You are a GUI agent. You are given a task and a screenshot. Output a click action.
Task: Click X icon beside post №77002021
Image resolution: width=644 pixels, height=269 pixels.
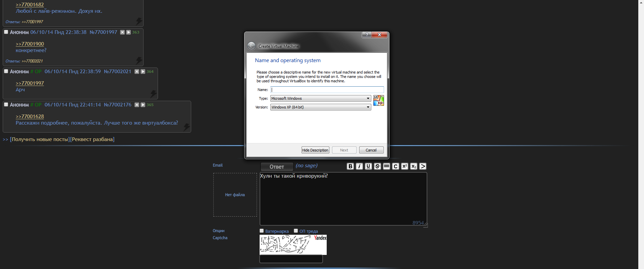tap(137, 72)
